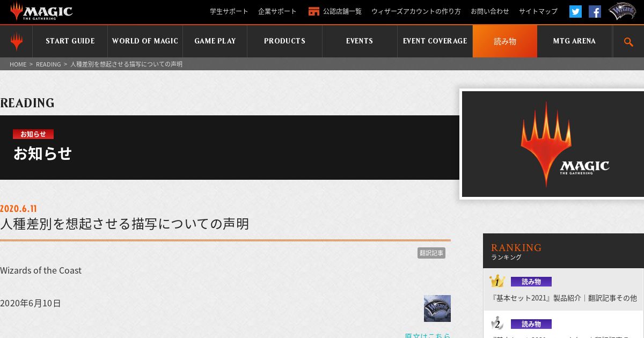Click the Wizards of the Coast header logo
This screenshot has height=338, width=644.
point(622,11)
